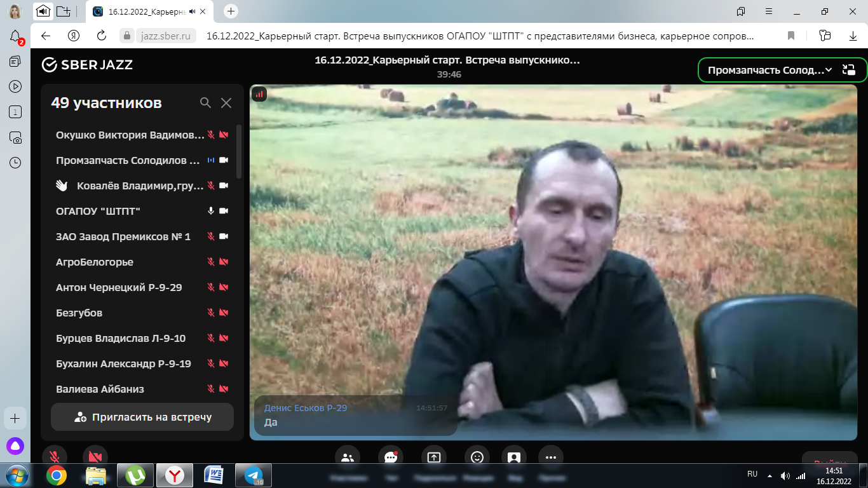
Task: Turn on your camera
Action: pyautogui.click(x=95, y=457)
